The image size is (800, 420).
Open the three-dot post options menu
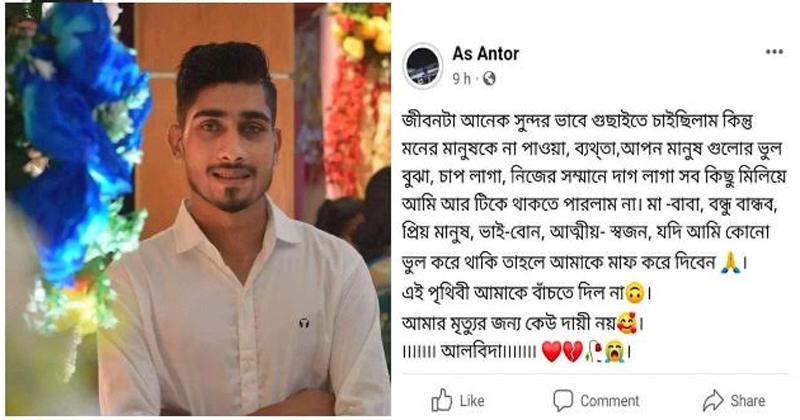774,52
